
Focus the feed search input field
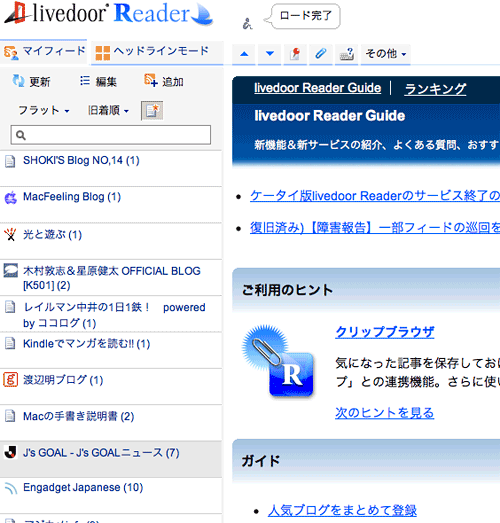(x=111, y=135)
